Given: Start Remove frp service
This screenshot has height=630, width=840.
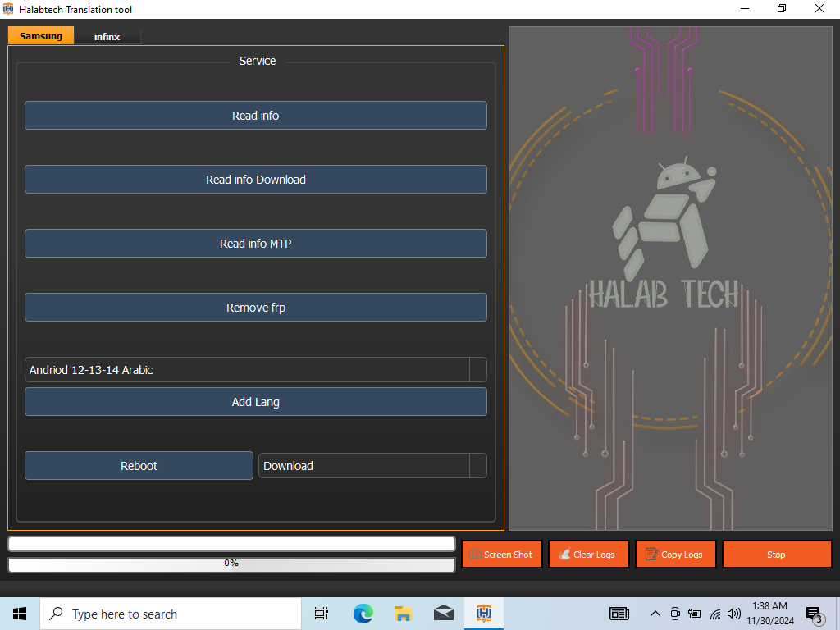Looking at the screenshot, I should tap(256, 308).
